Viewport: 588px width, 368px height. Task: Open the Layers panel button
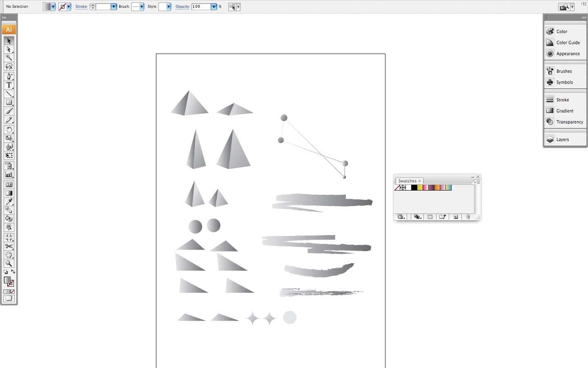(x=562, y=139)
